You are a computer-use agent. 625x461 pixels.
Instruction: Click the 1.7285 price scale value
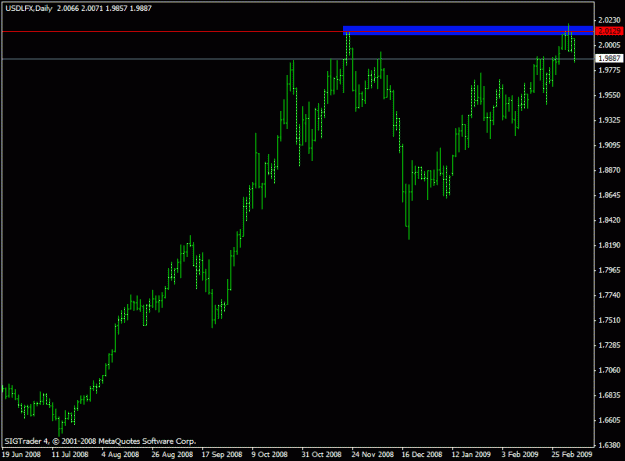click(x=609, y=345)
